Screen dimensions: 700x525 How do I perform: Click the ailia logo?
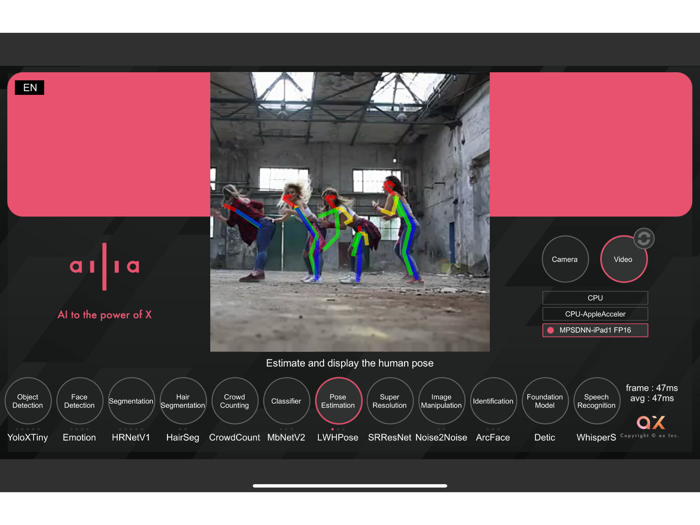pyautogui.click(x=104, y=267)
